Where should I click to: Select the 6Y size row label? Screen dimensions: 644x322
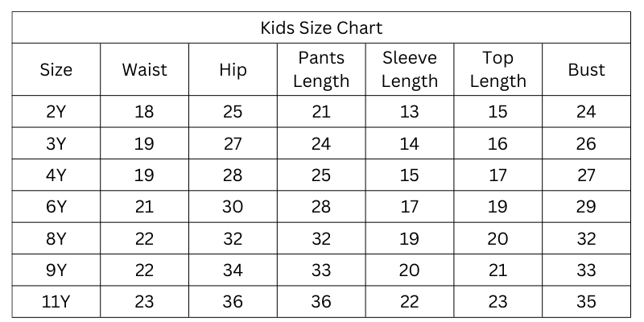coord(56,207)
